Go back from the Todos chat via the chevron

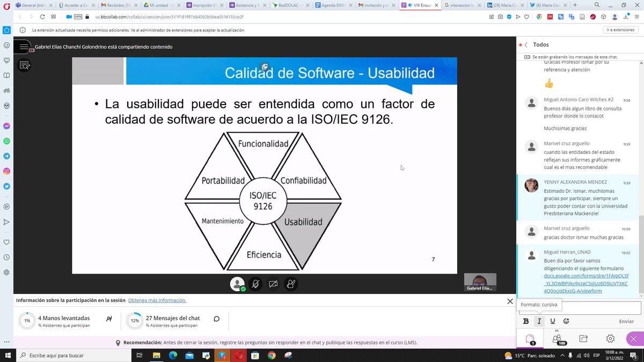point(526,45)
